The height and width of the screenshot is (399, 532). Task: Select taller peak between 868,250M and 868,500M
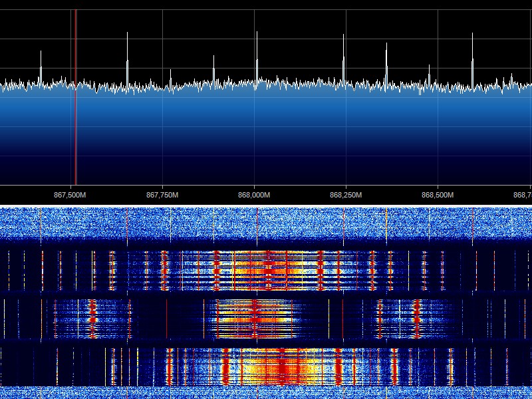386,61
